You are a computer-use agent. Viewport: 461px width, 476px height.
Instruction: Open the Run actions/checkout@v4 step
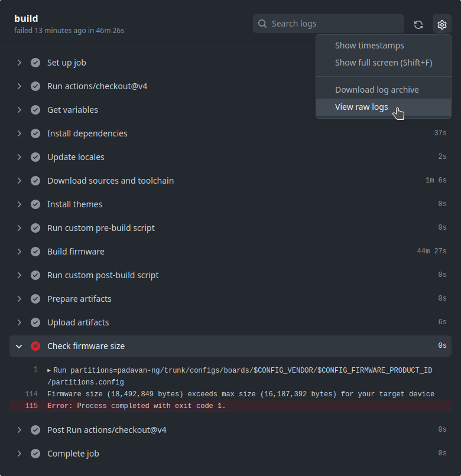97,86
